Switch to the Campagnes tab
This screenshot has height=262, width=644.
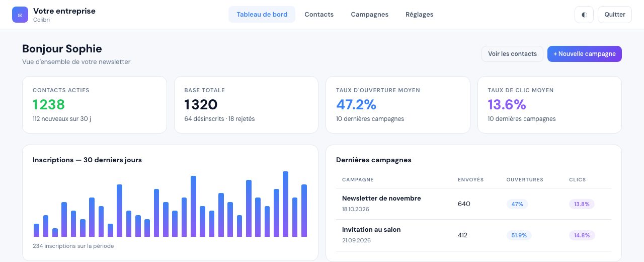point(370,15)
